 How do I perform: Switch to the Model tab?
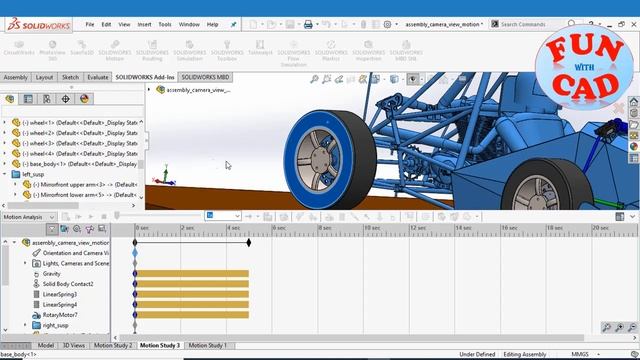coord(46,345)
